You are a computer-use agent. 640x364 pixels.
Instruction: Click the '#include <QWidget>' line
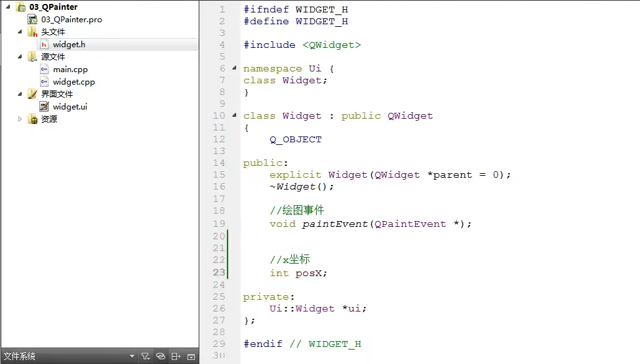click(302, 45)
